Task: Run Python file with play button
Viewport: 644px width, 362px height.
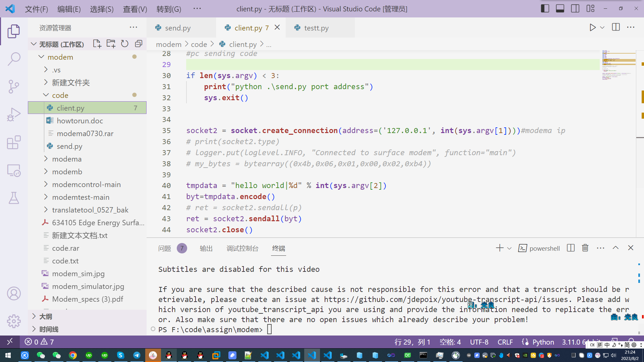Action: click(x=592, y=27)
